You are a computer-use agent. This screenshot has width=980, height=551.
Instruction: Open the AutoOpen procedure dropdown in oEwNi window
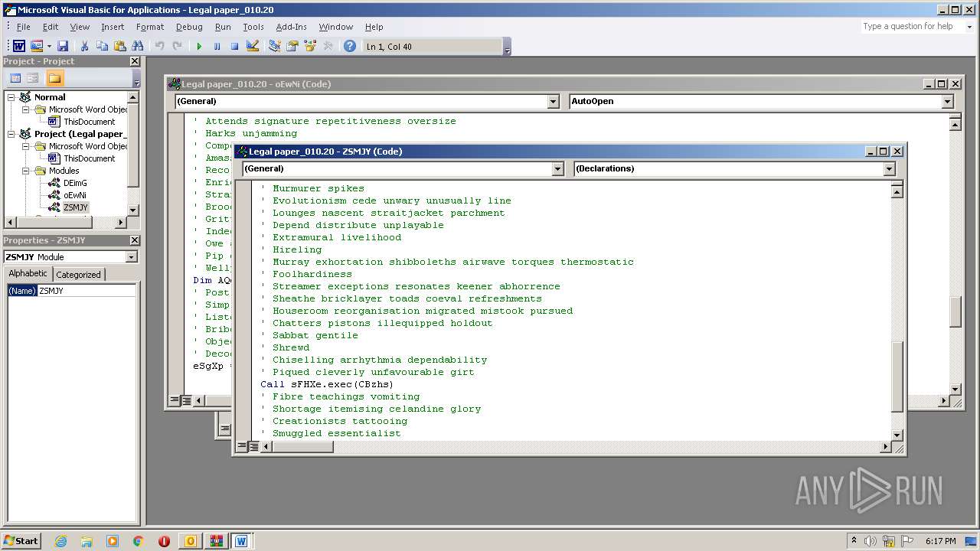[x=947, y=101]
